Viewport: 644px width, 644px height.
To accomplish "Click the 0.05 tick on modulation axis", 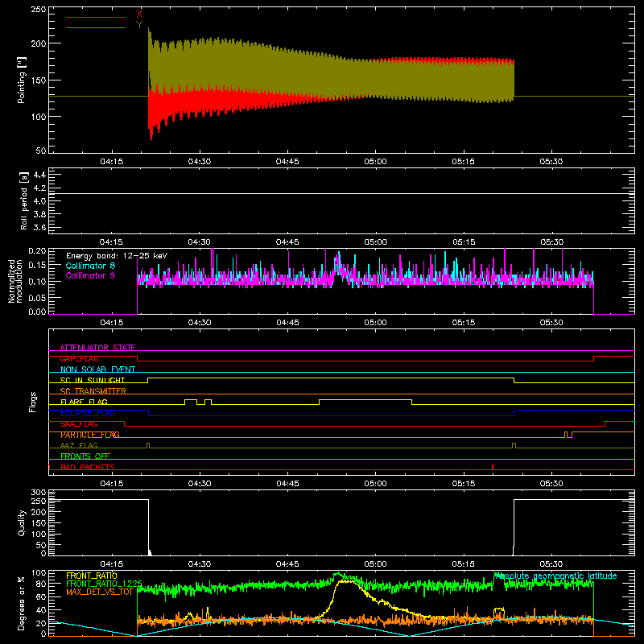I will tap(37, 297).
